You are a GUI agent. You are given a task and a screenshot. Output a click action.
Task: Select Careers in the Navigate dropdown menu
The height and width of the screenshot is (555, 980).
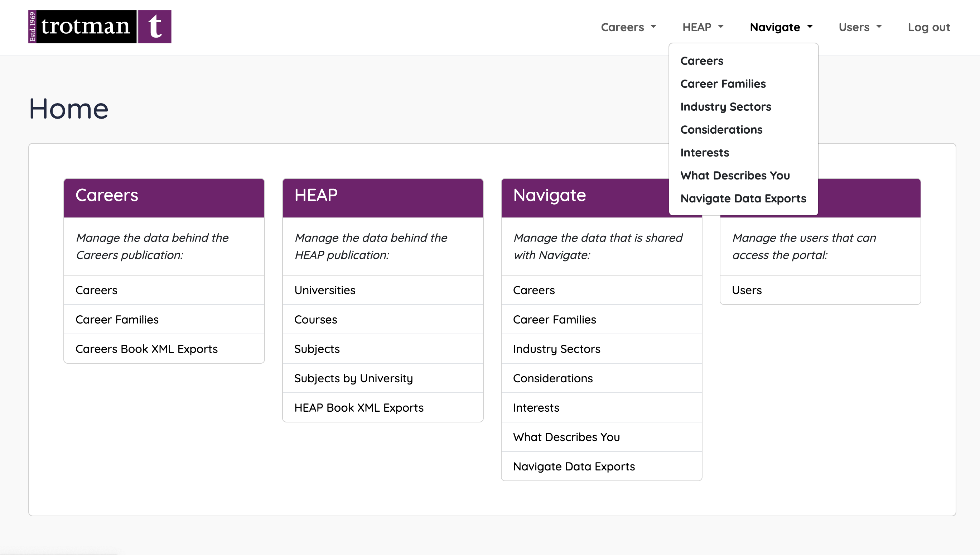click(x=743, y=61)
